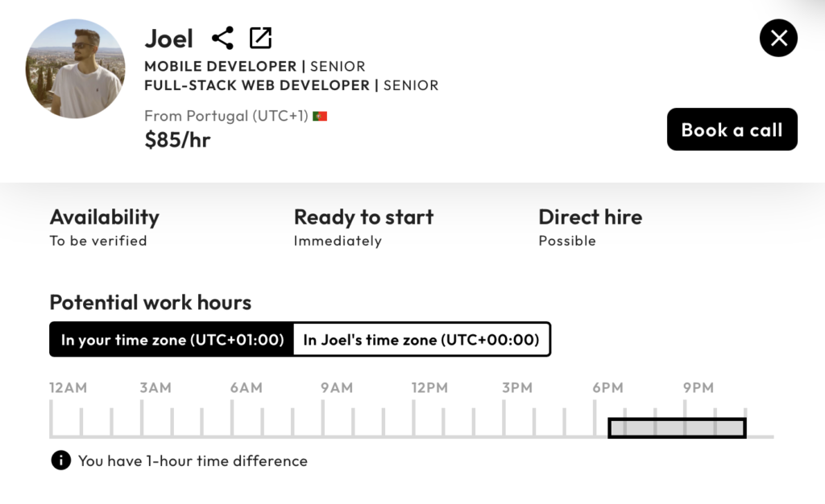The width and height of the screenshot is (825, 504).
Task: Click the 'Ready to start' heading
Action: (363, 217)
